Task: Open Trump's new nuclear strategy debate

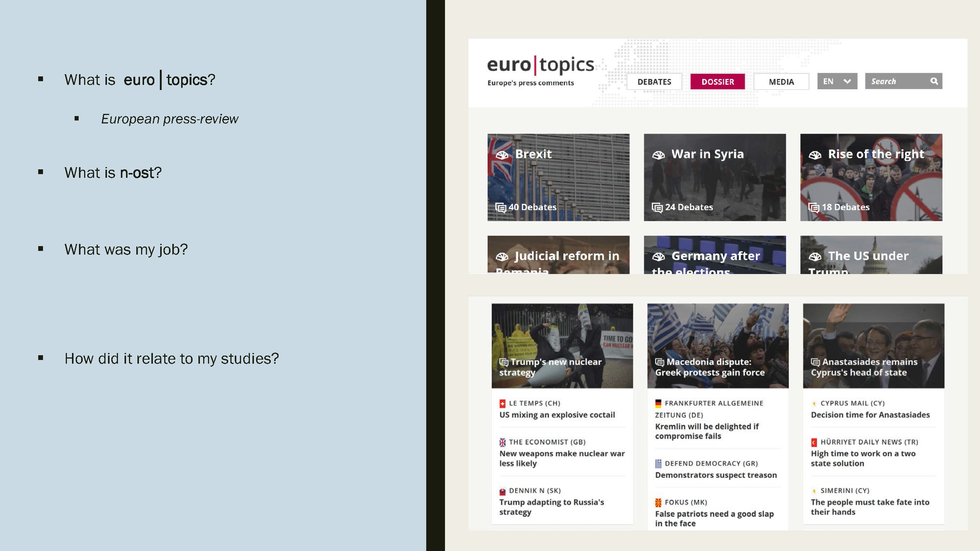Action: pyautogui.click(x=562, y=346)
